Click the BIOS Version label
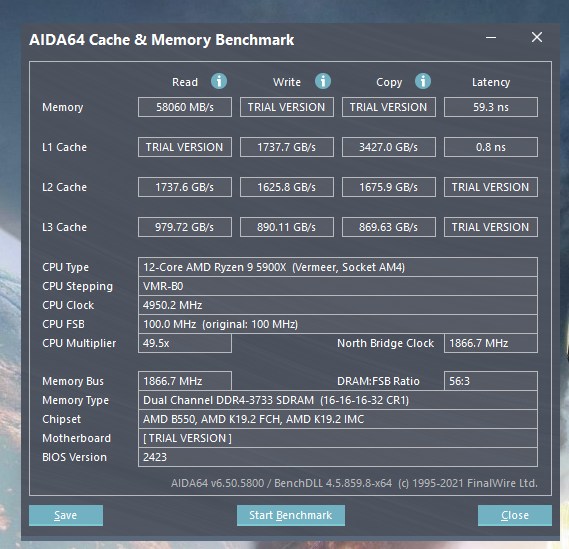The image size is (569, 549). point(74,457)
